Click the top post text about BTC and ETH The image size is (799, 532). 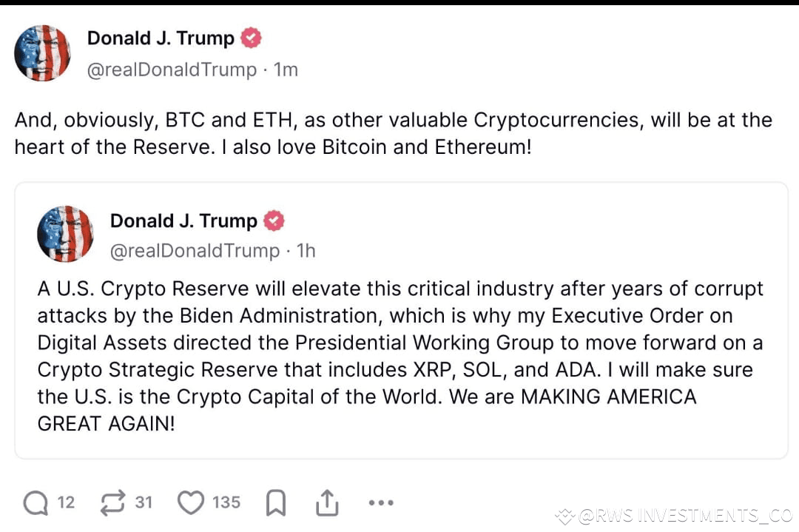[x=394, y=133]
